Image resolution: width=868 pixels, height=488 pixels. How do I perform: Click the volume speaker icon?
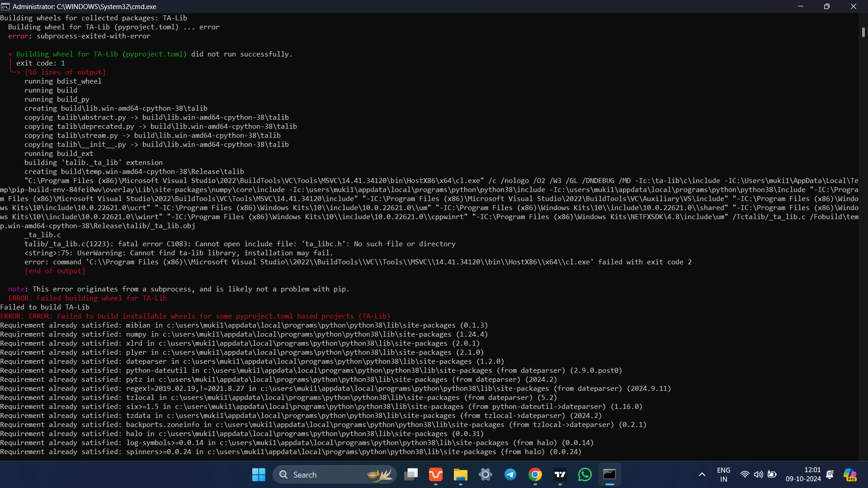[758, 474]
